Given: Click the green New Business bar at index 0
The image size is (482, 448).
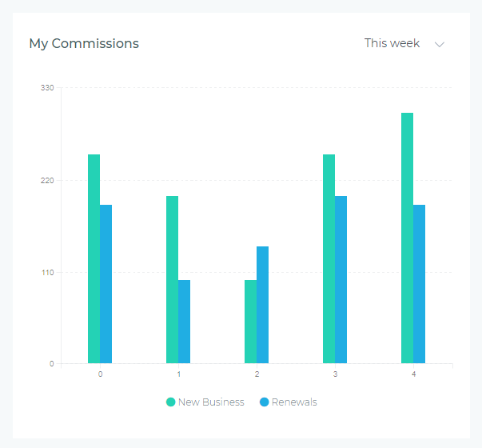Looking at the screenshot, I should tap(94, 258).
